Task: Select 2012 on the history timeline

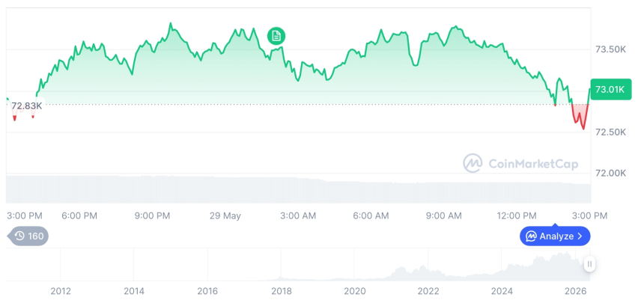Action: coord(61,291)
